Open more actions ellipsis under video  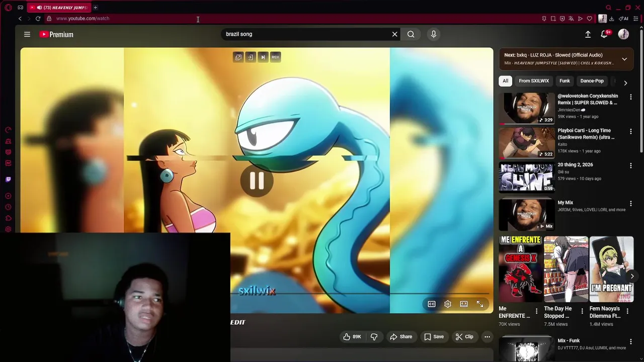click(x=487, y=337)
